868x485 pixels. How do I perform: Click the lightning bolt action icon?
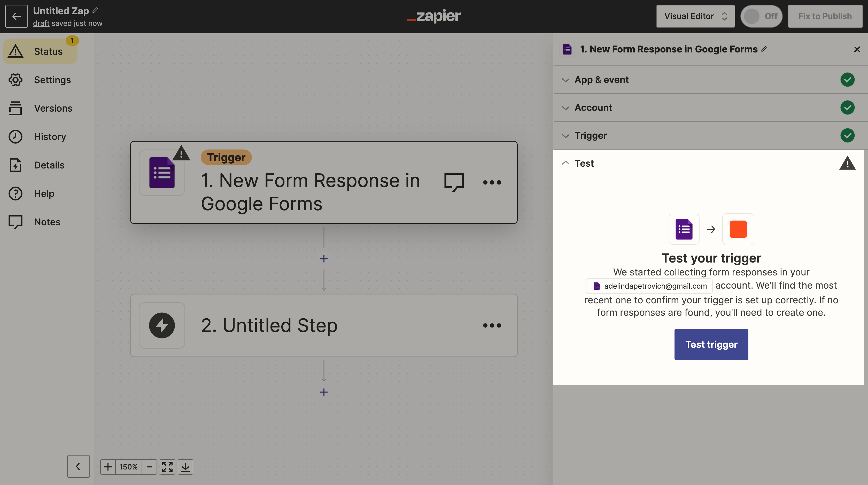(x=162, y=326)
